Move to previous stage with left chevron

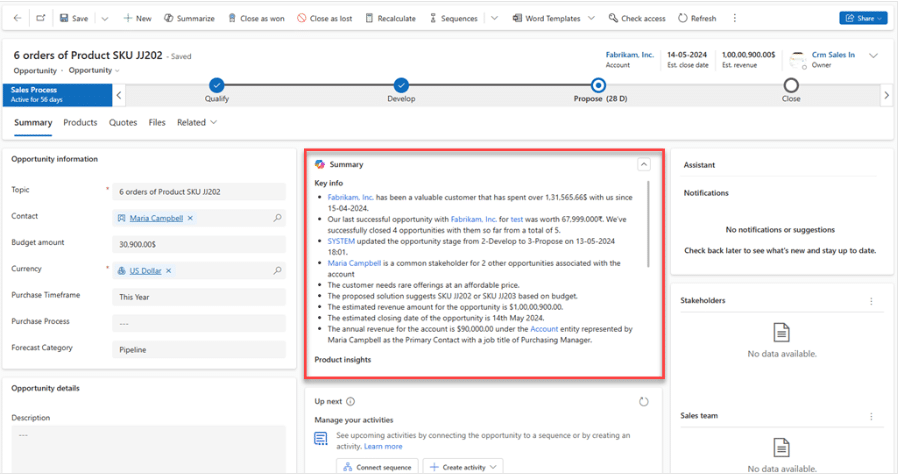click(x=119, y=95)
